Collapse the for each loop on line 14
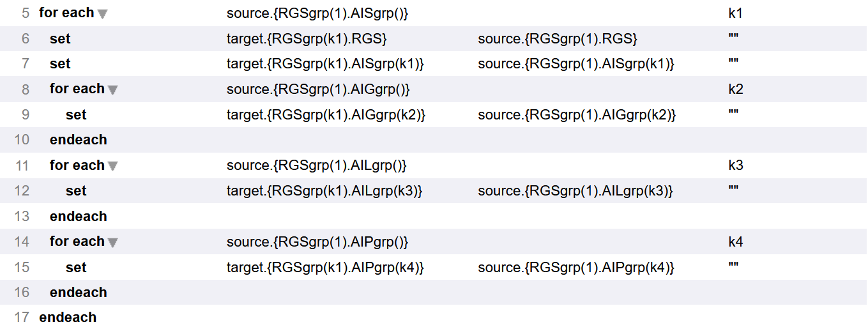This screenshot has width=868, height=329. [113, 243]
